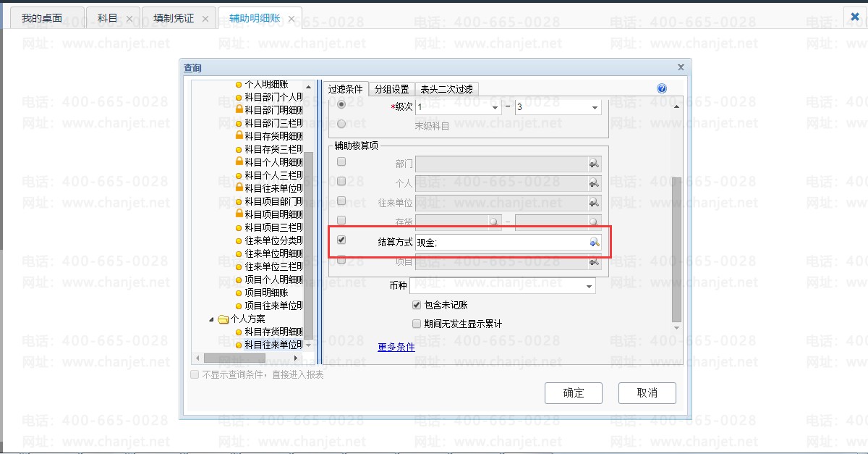Expand the starting 级次 dropdown showing 1
Image resolution: width=868 pixels, height=454 pixels.
click(x=495, y=107)
